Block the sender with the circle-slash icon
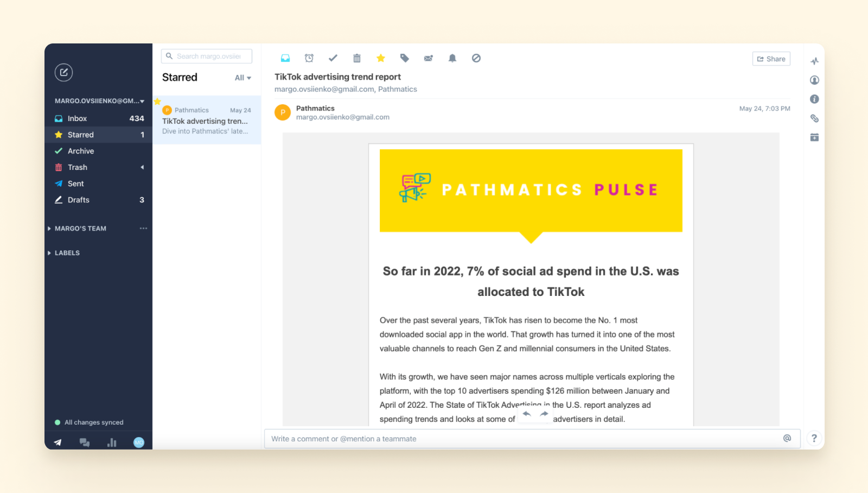The width and height of the screenshot is (868, 493). pyautogui.click(x=476, y=58)
